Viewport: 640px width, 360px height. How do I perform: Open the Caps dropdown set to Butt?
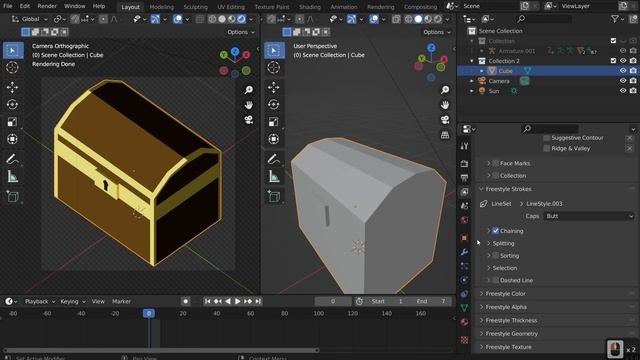click(x=589, y=216)
